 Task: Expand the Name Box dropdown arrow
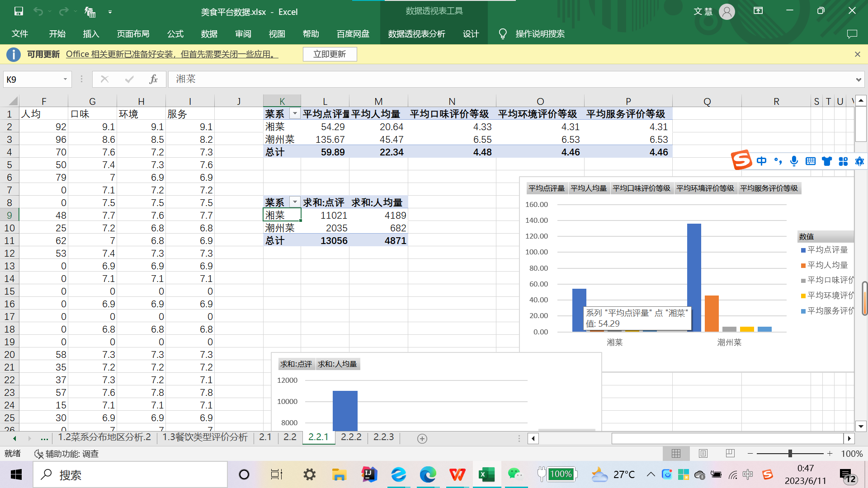tap(65, 79)
